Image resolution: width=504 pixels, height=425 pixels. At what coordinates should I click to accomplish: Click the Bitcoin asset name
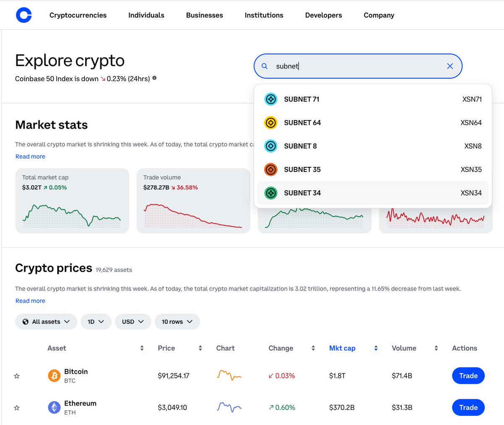(x=76, y=372)
